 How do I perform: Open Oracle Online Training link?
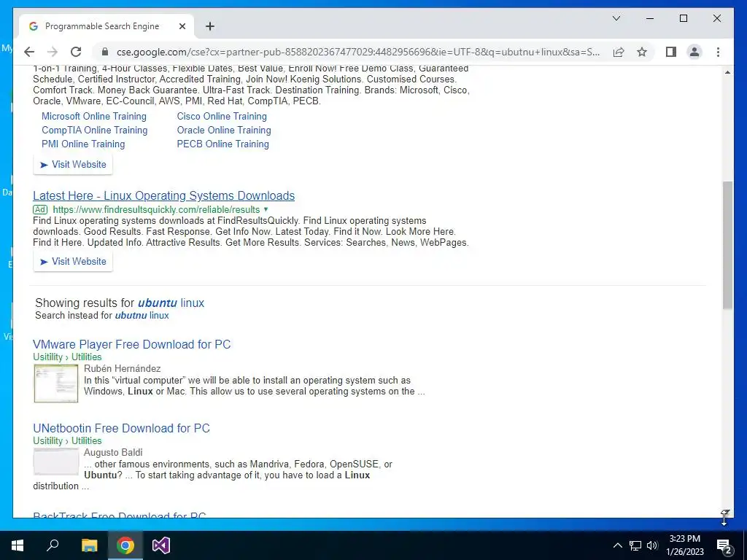click(x=224, y=130)
